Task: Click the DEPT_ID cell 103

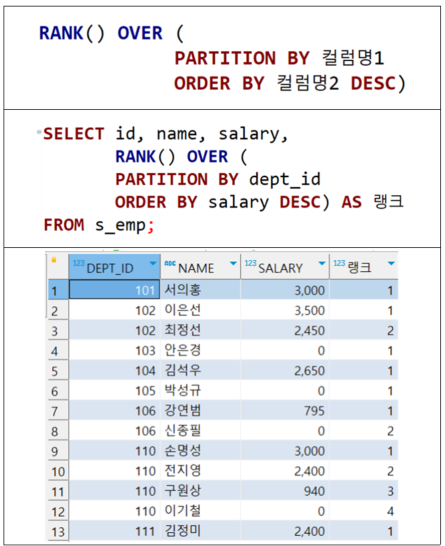Action: tap(115, 350)
